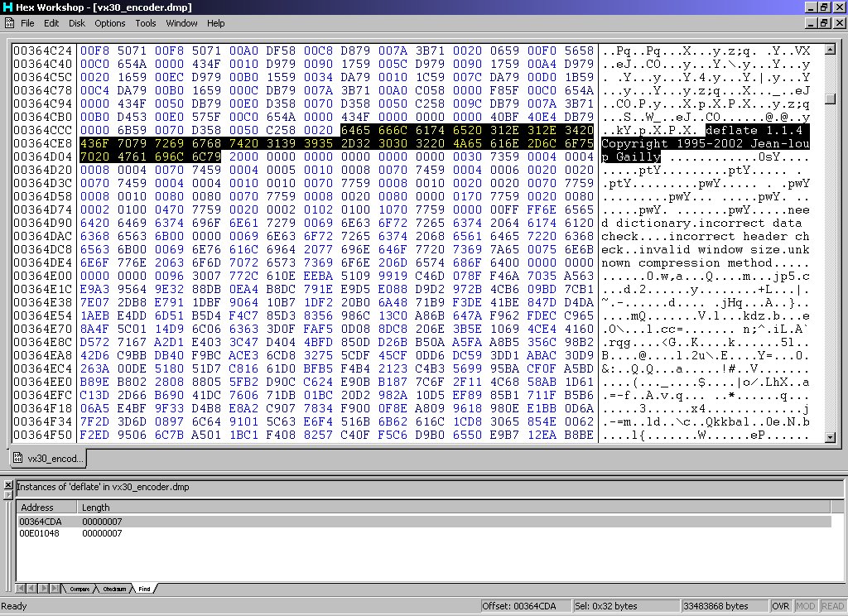The image size is (848, 616).
Task: Open the Edit menu
Action: tap(51, 23)
